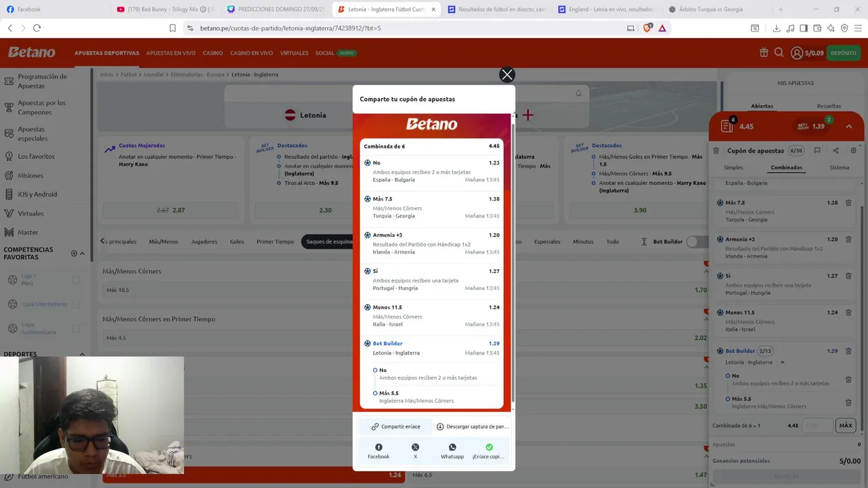
Task: Click Descargar captura de pantalla button
Action: [472, 426]
